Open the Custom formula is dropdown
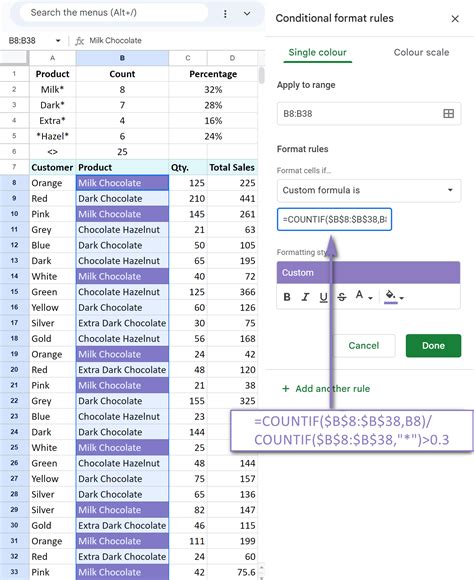The image size is (474, 580). coord(369,190)
